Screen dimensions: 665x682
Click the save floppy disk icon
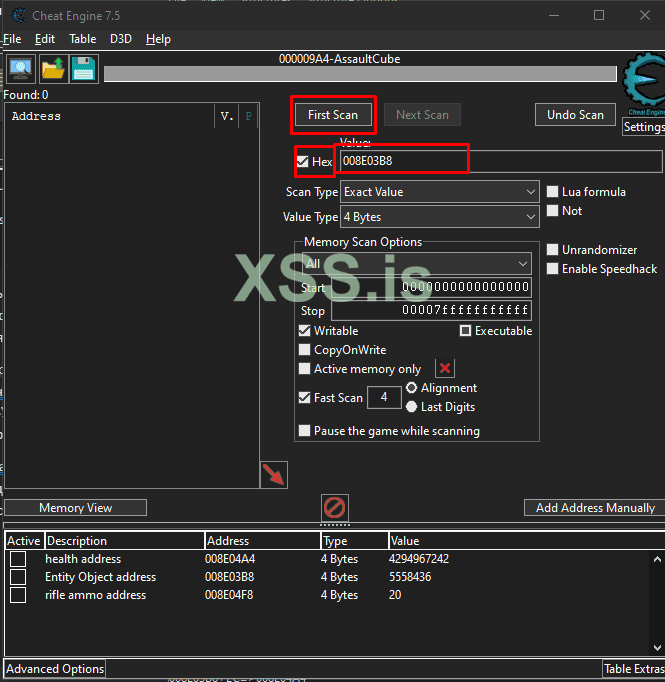(84, 69)
